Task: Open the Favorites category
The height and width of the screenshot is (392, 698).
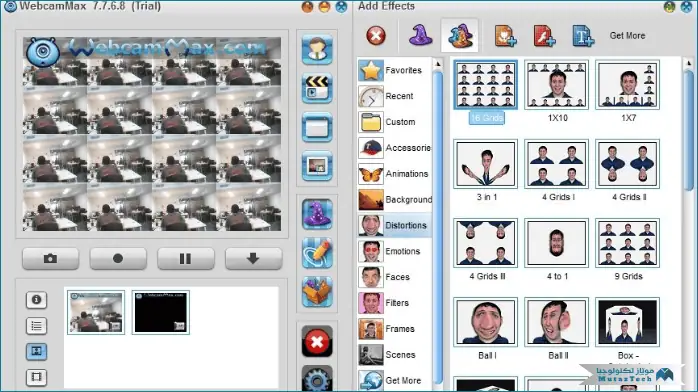Action: (x=394, y=70)
